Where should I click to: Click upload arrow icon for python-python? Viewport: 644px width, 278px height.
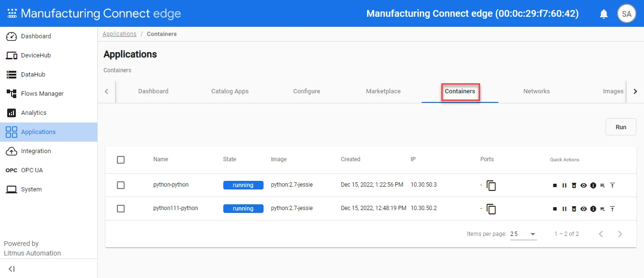[612, 185]
